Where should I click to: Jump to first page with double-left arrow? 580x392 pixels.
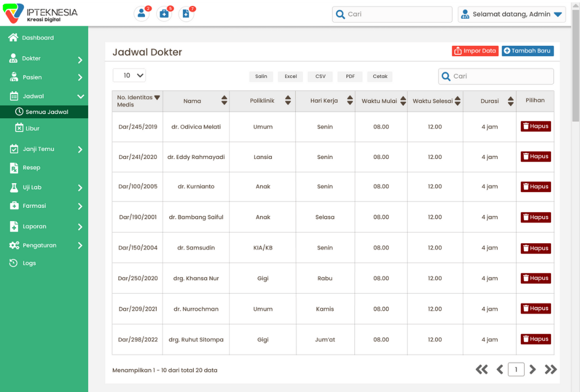(x=482, y=369)
